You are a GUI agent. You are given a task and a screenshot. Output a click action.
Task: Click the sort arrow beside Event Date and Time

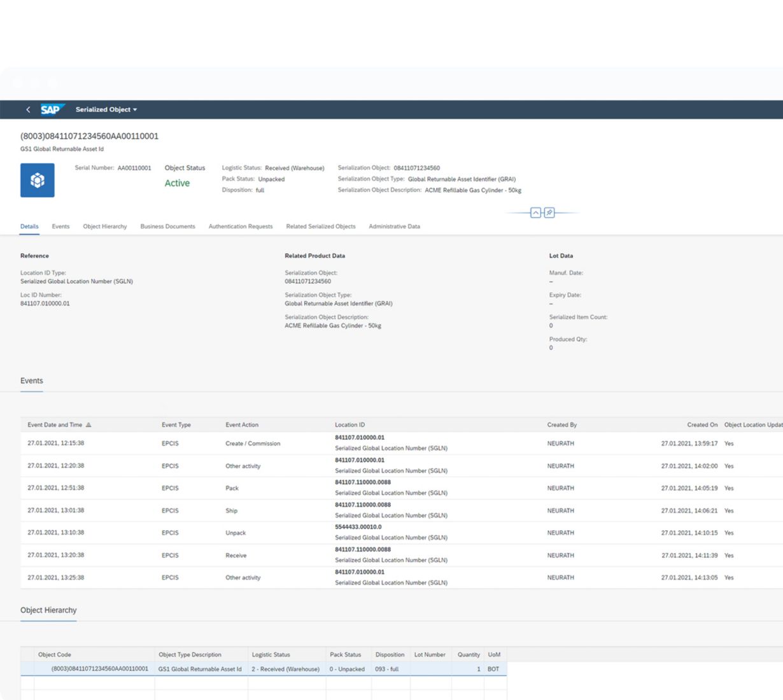coord(88,425)
